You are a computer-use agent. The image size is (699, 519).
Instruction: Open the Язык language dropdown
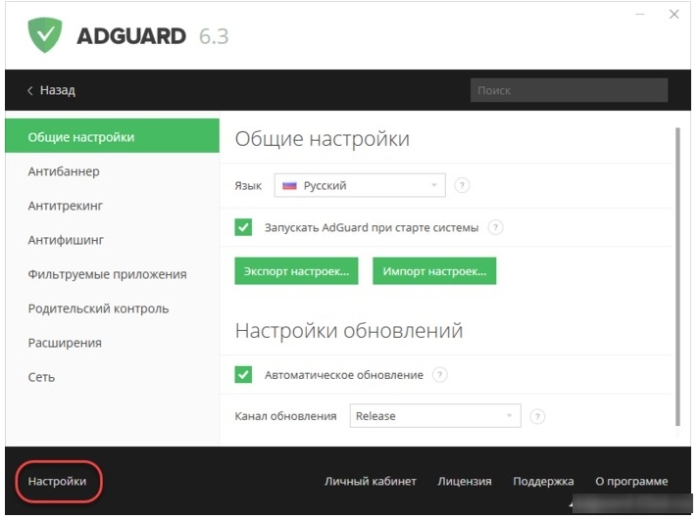[360, 185]
